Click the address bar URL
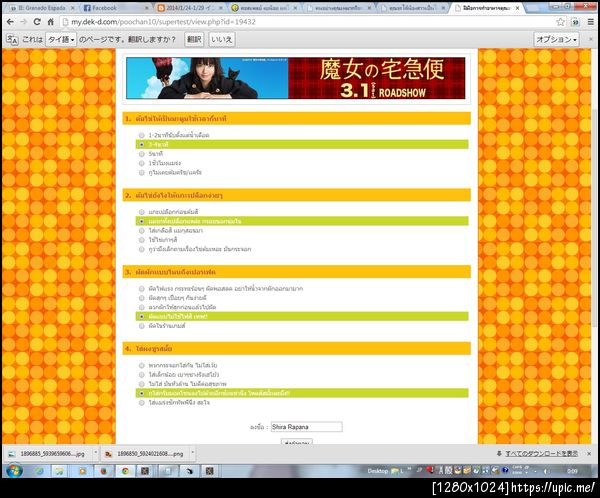 point(163,22)
